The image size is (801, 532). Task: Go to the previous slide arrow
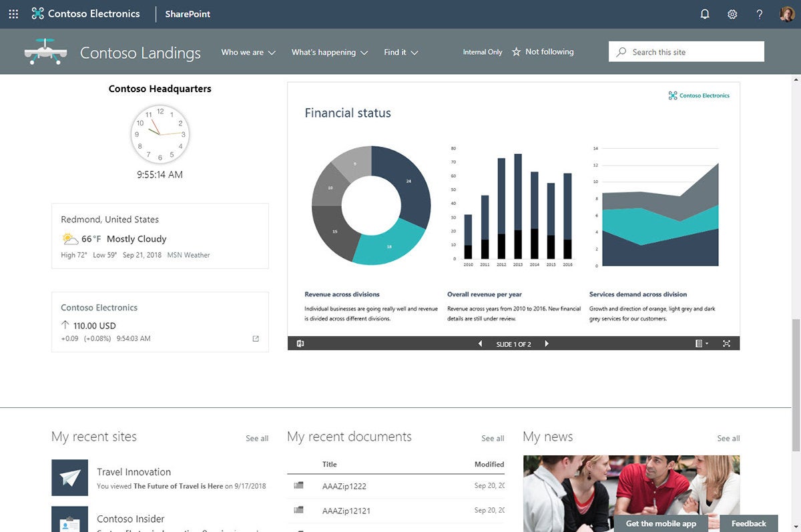click(x=480, y=344)
